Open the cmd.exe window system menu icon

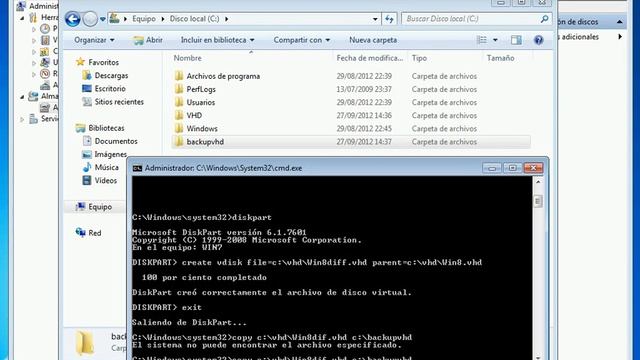pyautogui.click(x=137, y=168)
